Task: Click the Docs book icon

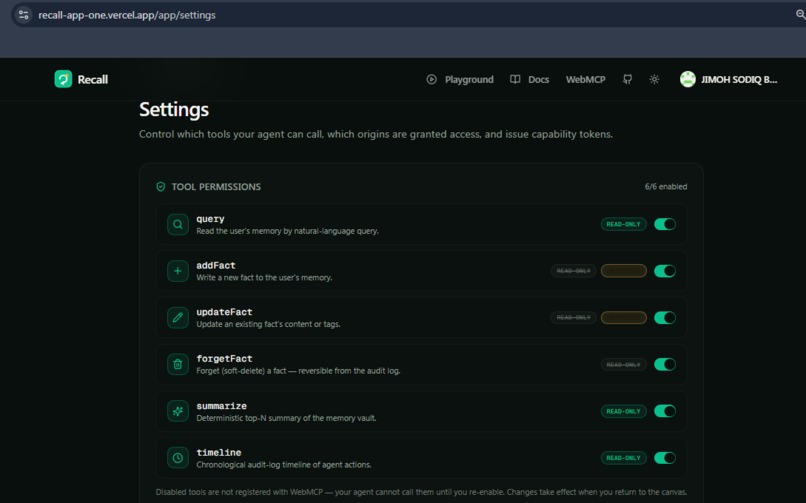Action: point(515,79)
